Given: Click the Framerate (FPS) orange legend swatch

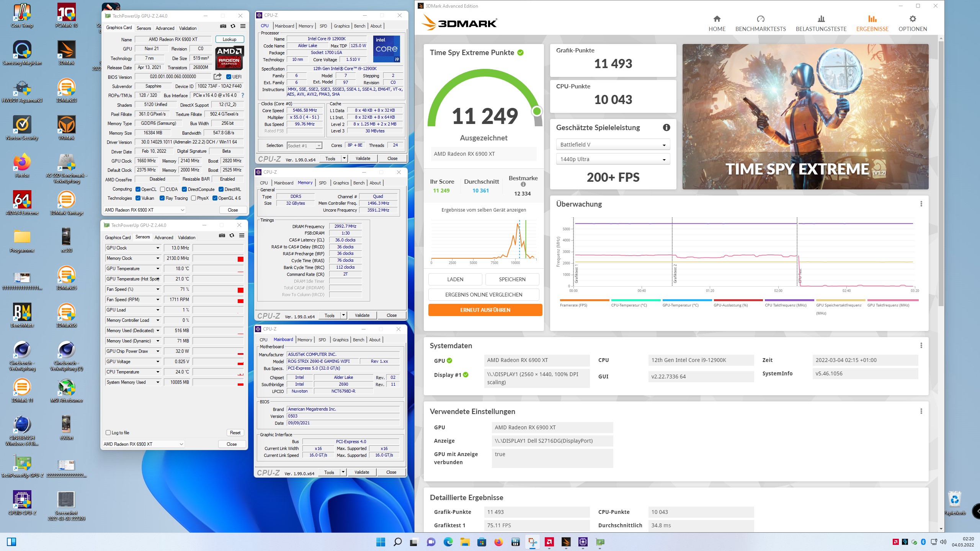Looking at the screenshot, I should (584, 300).
